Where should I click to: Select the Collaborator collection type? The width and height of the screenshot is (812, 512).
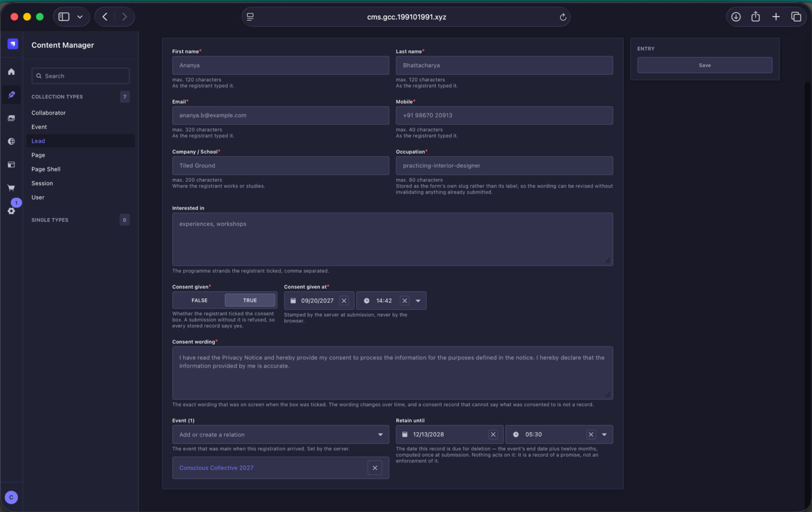point(48,113)
